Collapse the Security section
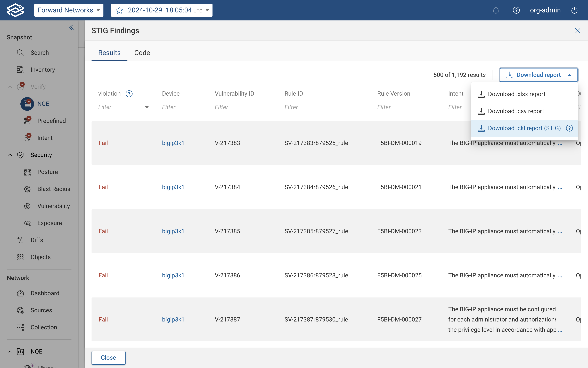Viewport: 588px width, 368px height. point(10,155)
